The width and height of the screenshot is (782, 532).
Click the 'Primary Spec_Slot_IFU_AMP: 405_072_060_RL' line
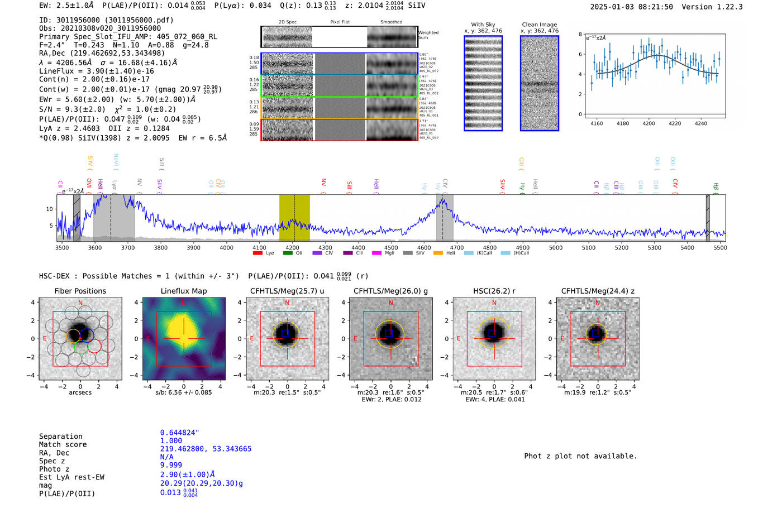click(x=128, y=37)
